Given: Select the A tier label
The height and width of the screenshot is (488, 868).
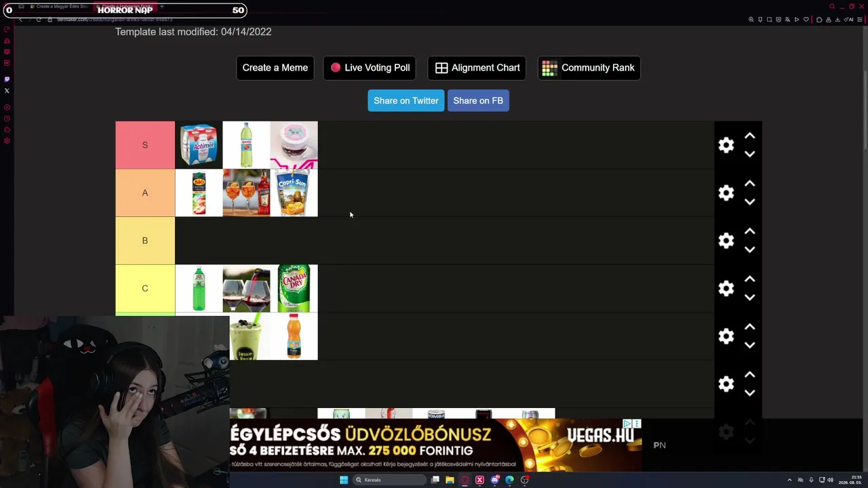Looking at the screenshot, I should point(145,193).
